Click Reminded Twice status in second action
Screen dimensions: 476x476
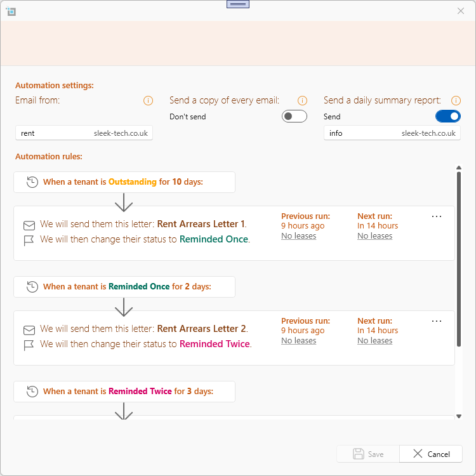[x=215, y=344]
